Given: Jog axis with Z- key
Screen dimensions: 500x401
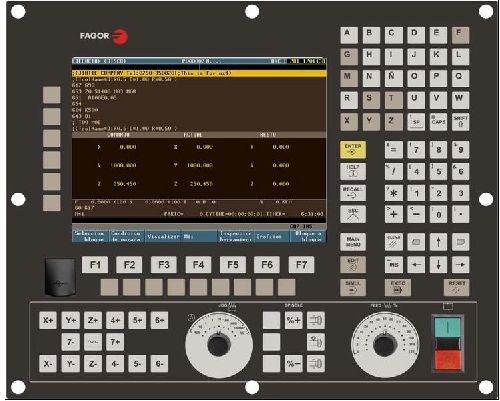Looking at the screenshot, I should pyautogui.click(x=93, y=364).
